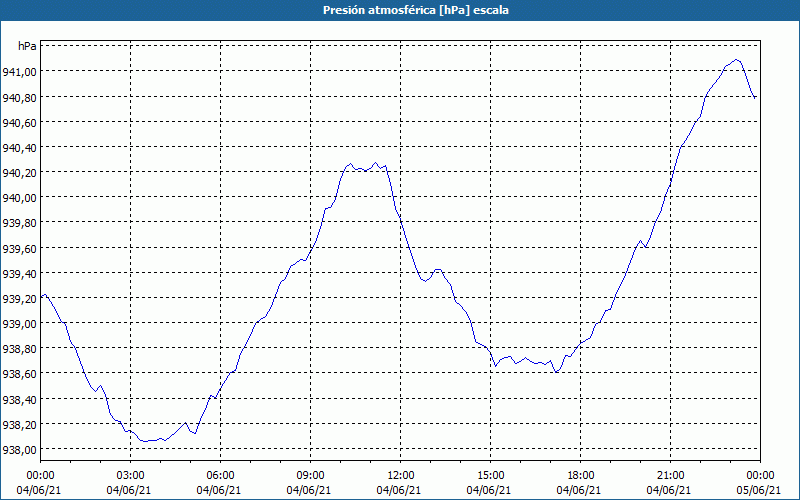This screenshot has width=800, height=500.
Task: Select the 939,40 y-axis value
Action: tap(19, 273)
